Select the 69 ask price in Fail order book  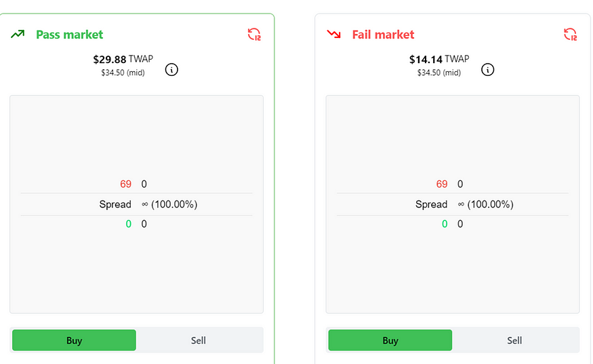[x=442, y=184]
